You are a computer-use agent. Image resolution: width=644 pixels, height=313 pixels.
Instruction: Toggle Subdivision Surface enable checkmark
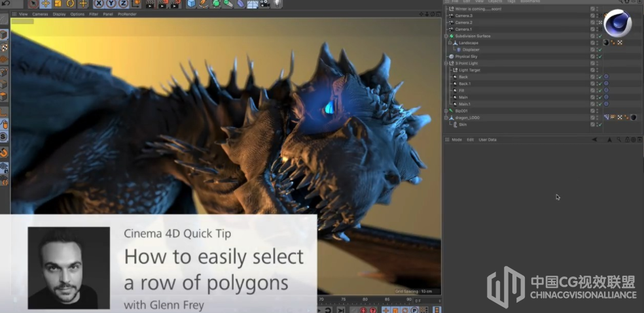(600, 36)
